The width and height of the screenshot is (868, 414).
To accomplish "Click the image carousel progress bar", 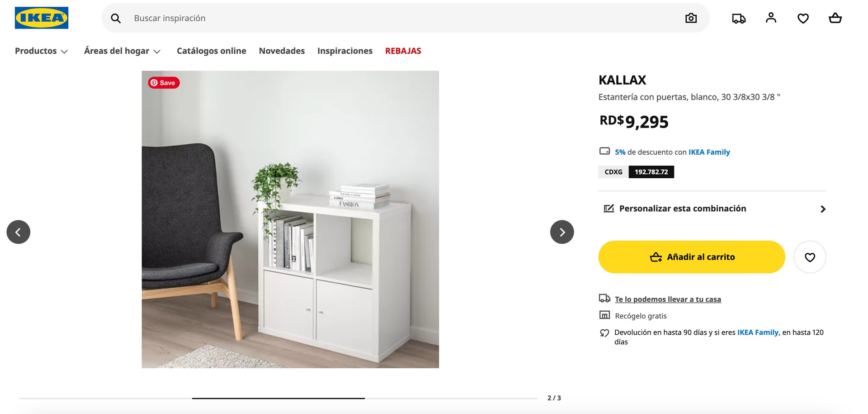I will coord(278,398).
